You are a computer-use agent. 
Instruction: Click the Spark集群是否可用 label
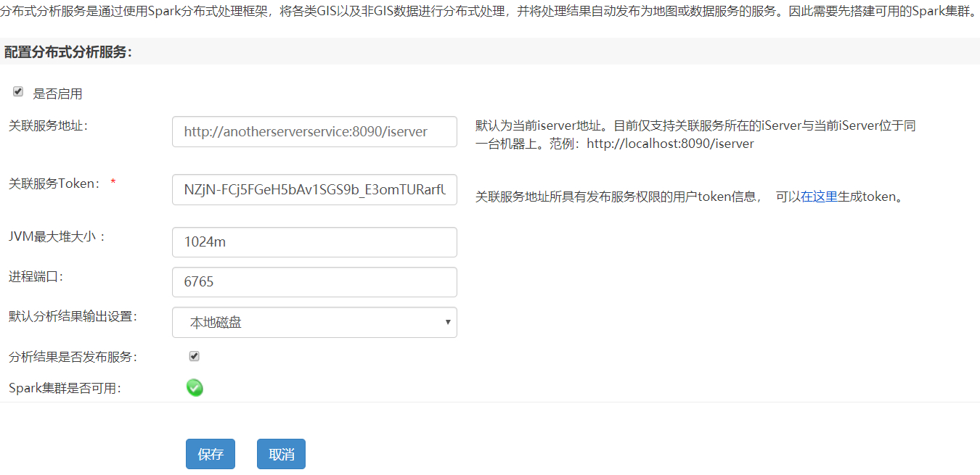pyautogui.click(x=65, y=388)
